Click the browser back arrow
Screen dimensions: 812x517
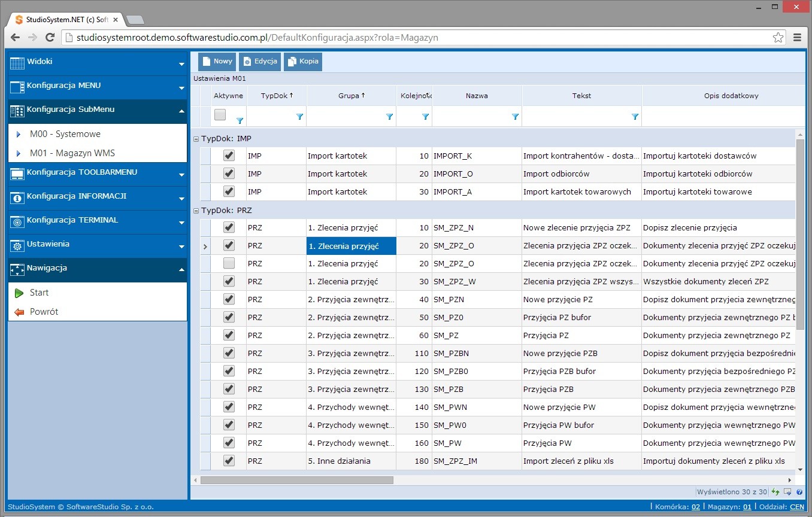15,37
